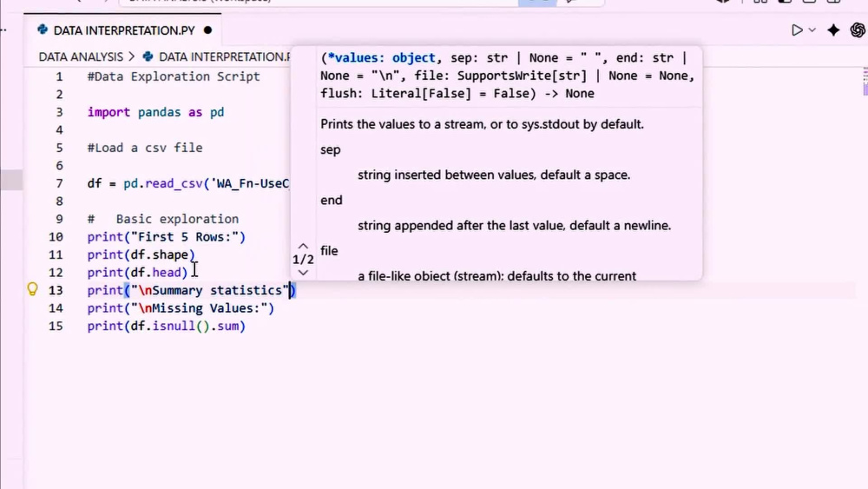Image resolution: width=868 pixels, height=489 pixels.
Task: Select the DATA INTERPRETATION.PY tab
Action: pyautogui.click(x=124, y=30)
